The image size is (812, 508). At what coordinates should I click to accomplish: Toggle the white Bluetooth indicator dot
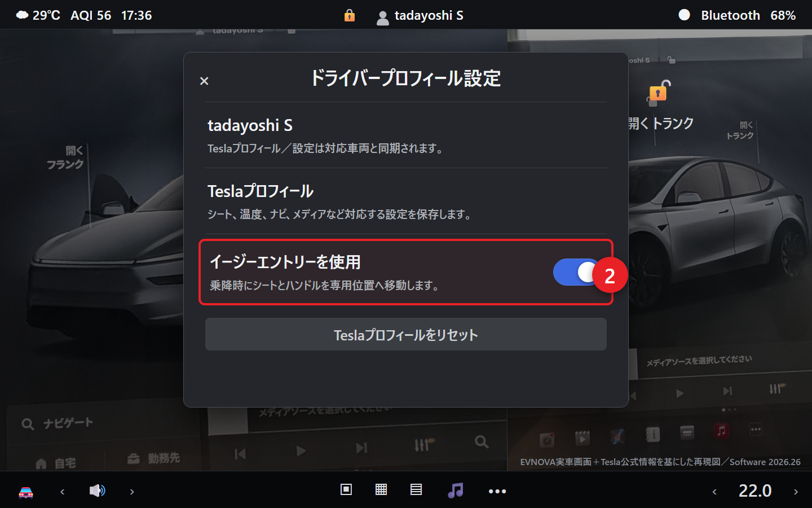click(x=684, y=15)
